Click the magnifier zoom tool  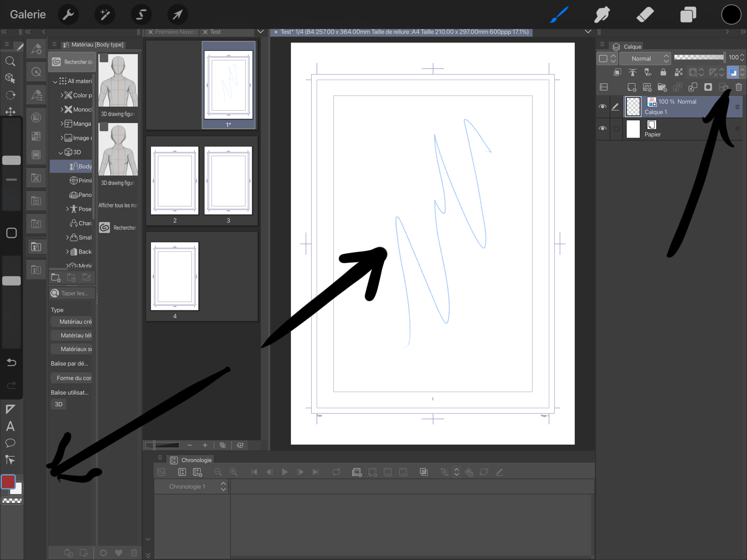(x=10, y=61)
